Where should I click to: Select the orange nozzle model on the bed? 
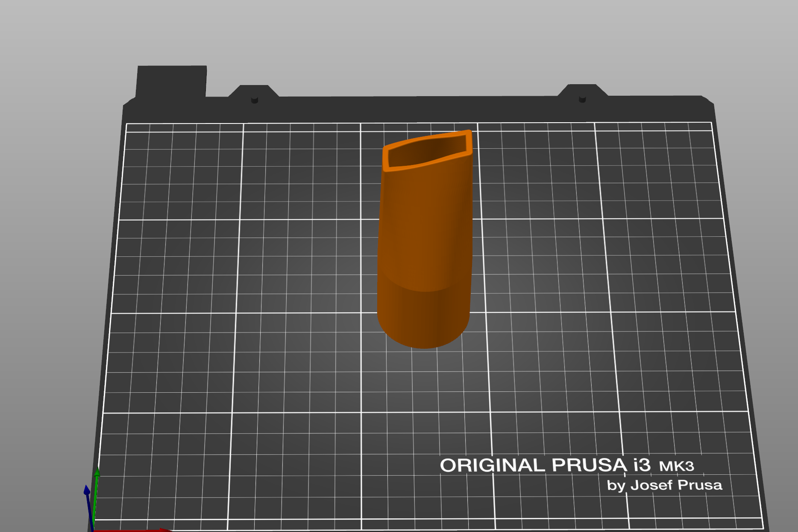[425, 239]
